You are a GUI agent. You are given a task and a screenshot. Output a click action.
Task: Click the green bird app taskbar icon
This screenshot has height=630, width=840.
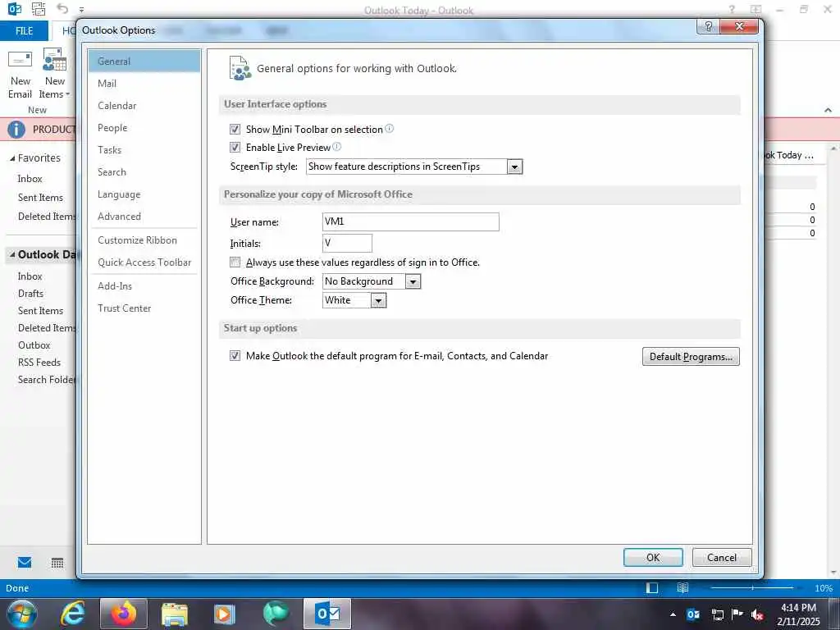(276, 614)
